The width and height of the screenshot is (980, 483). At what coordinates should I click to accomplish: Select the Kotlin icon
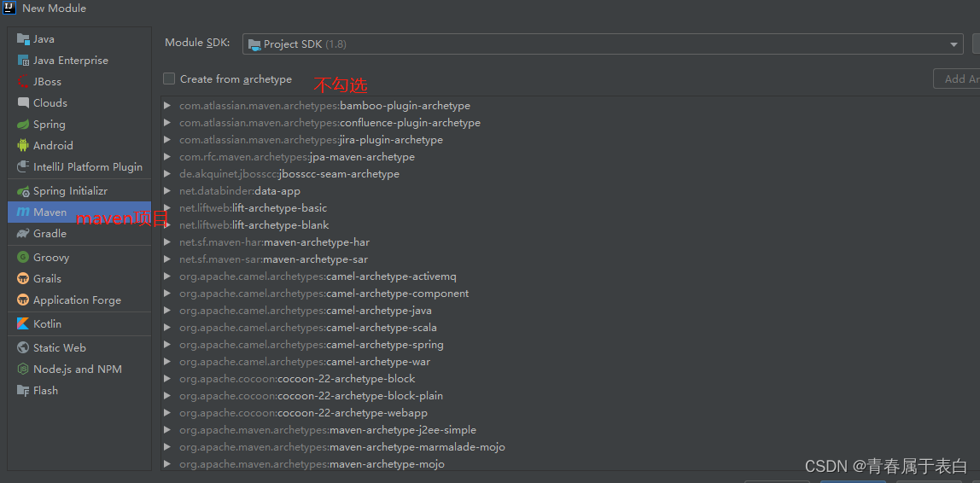23,323
